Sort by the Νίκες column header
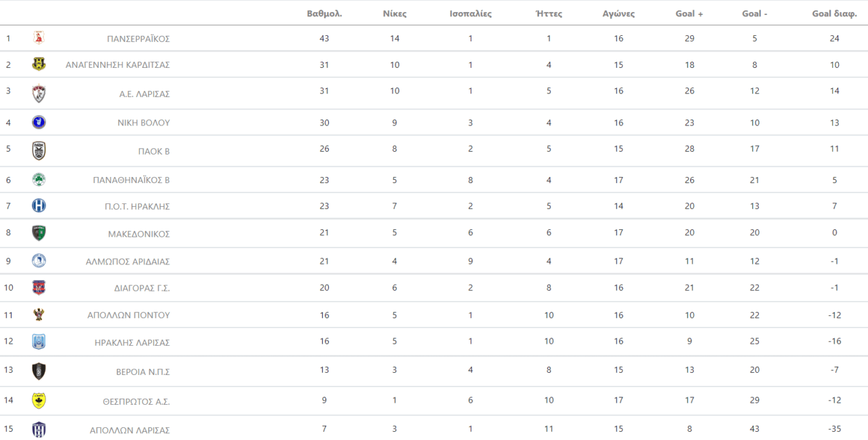 pyautogui.click(x=395, y=14)
